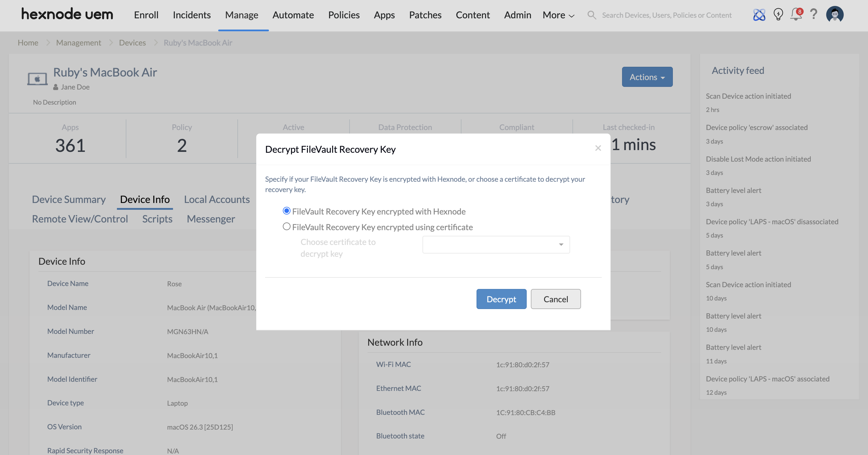
Task: Open the Enroll menu
Action: pos(146,15)
